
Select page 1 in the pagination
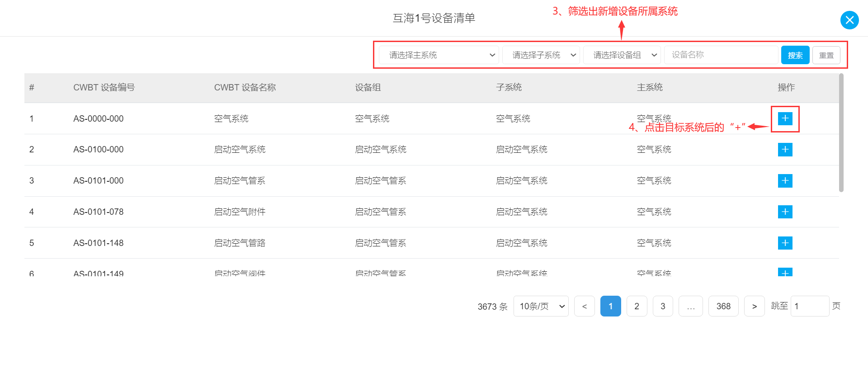pyautogui.click(x=611, y=306)
